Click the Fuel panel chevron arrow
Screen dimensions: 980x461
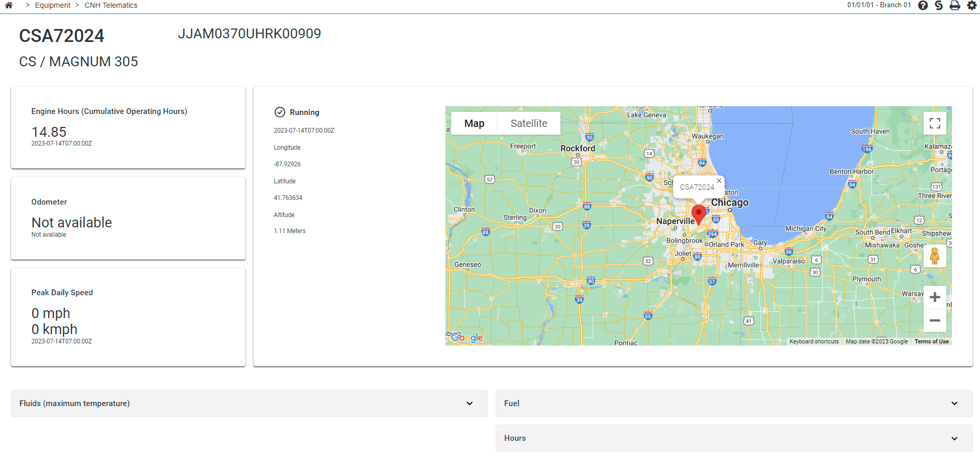tap(954, 404)
